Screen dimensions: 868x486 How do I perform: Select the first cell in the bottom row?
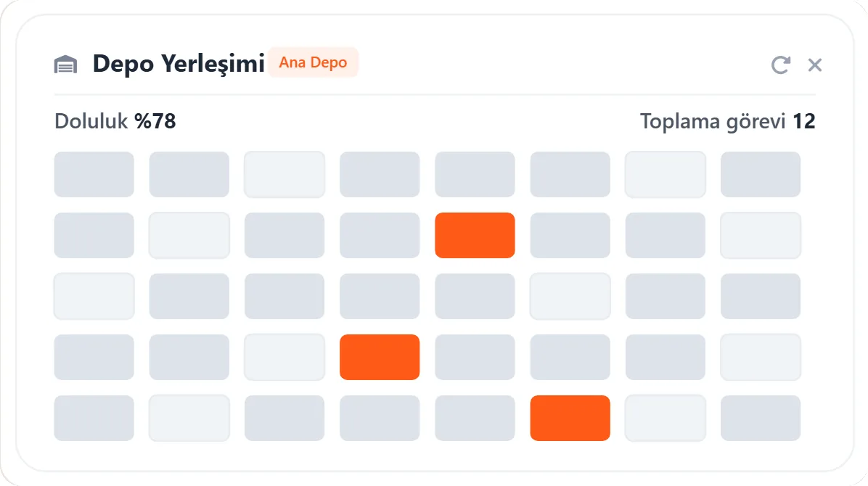point(94,418)
